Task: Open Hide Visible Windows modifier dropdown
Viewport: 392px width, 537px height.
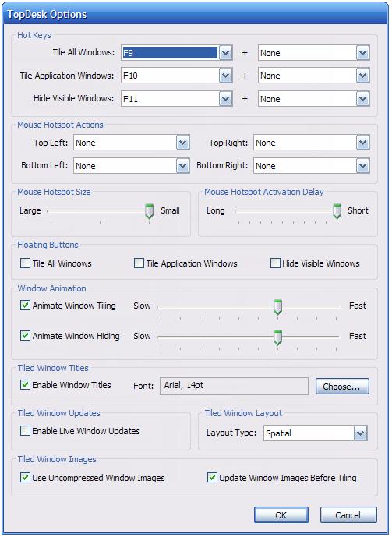Action: 362,99
